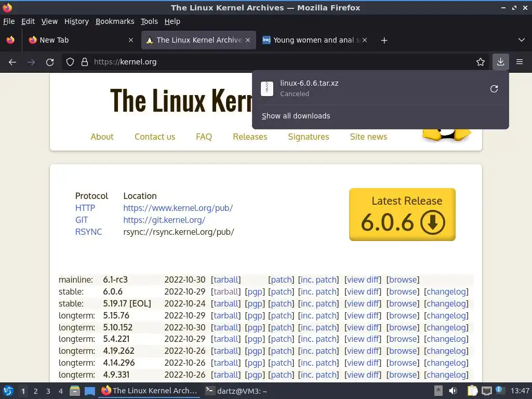Open the File menu

pos(9,21)
